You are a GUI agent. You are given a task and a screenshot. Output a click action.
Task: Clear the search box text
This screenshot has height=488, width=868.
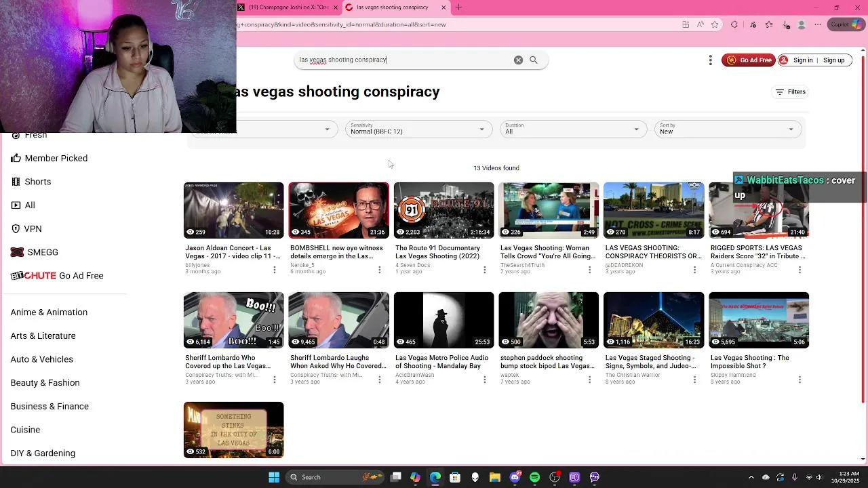click(x=518, y=60)
